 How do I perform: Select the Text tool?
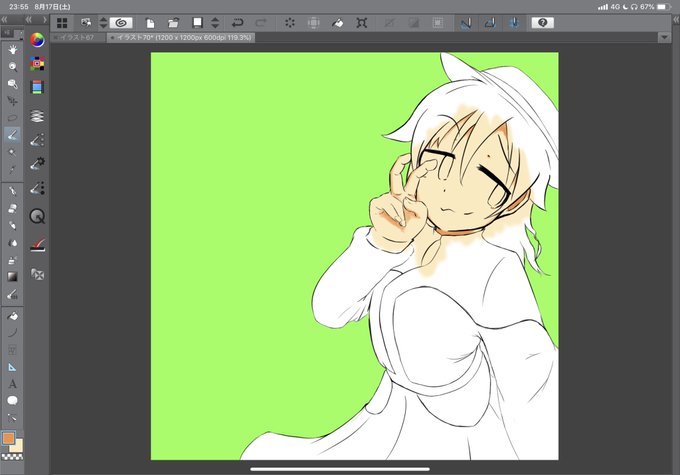click(13, 384)
